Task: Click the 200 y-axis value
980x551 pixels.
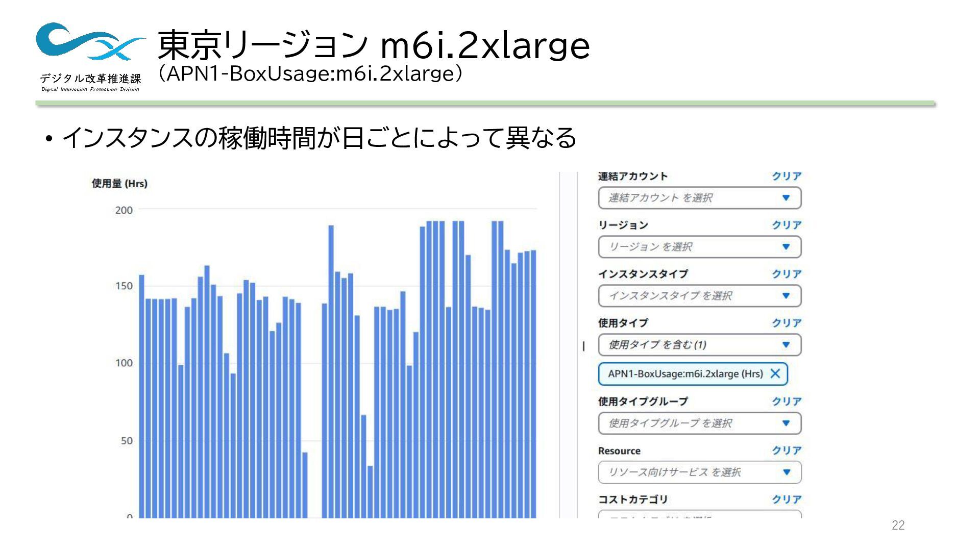Action: pos(124,210)
